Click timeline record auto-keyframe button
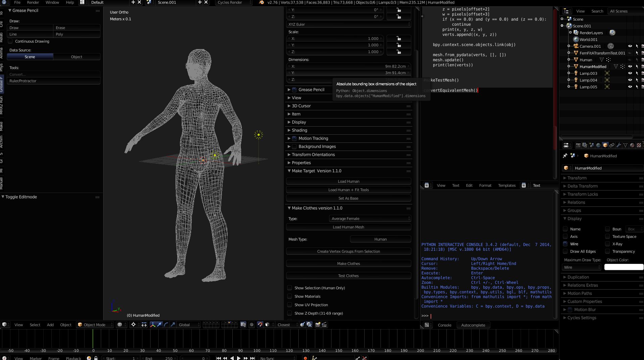 [305, 358]
